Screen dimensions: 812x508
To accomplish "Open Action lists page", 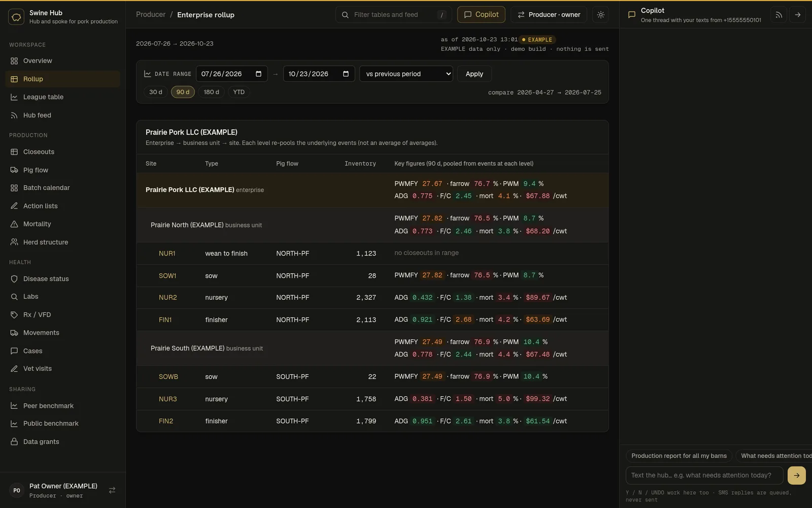I will (x=62, y=206).
